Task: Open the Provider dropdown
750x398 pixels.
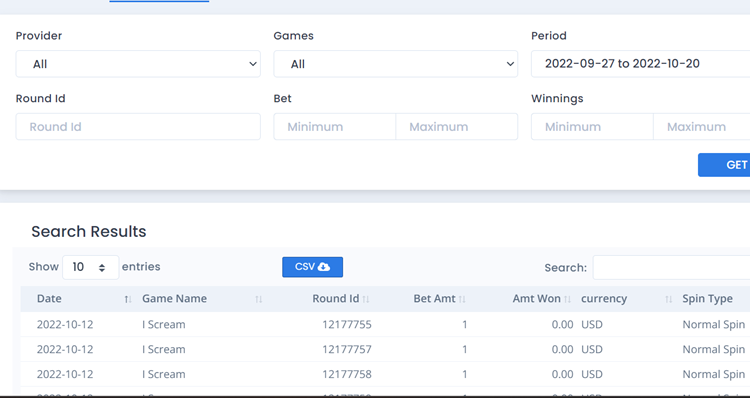Action: 138,64
